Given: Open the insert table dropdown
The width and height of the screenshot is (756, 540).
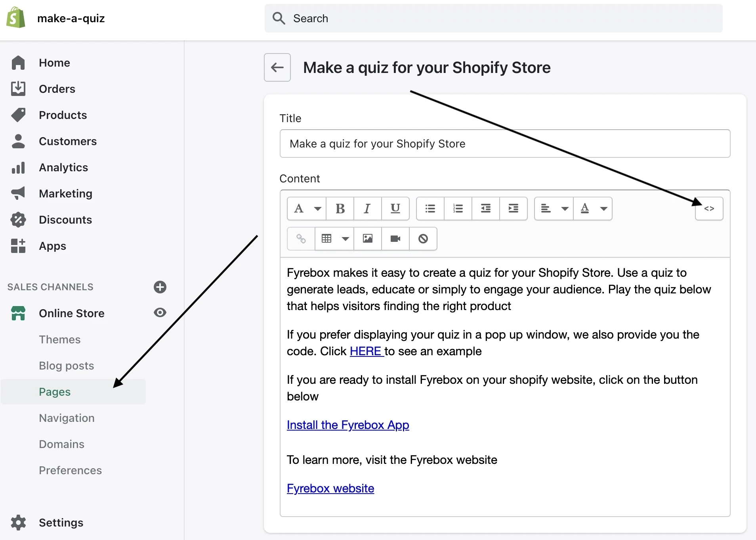Looking at the screenshot, I should coord(334,239).
